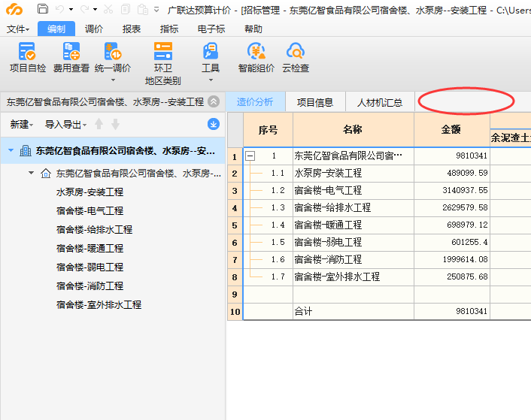
Task: Select 宿舍楼-弱电工程 in the tree
Action: point(90,267)
